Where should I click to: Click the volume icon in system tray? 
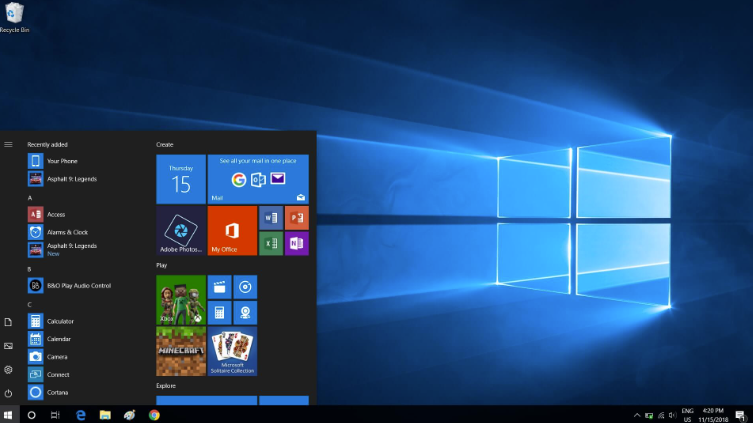672,415
